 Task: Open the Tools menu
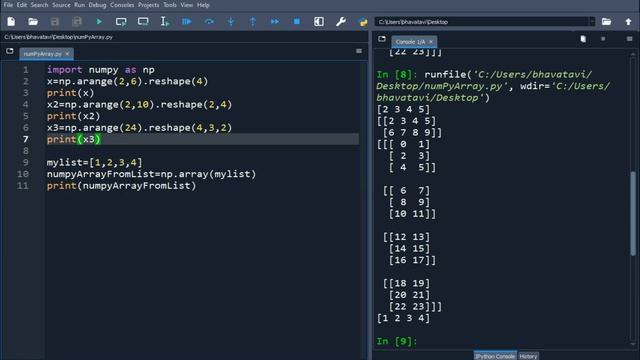(170, 5)
